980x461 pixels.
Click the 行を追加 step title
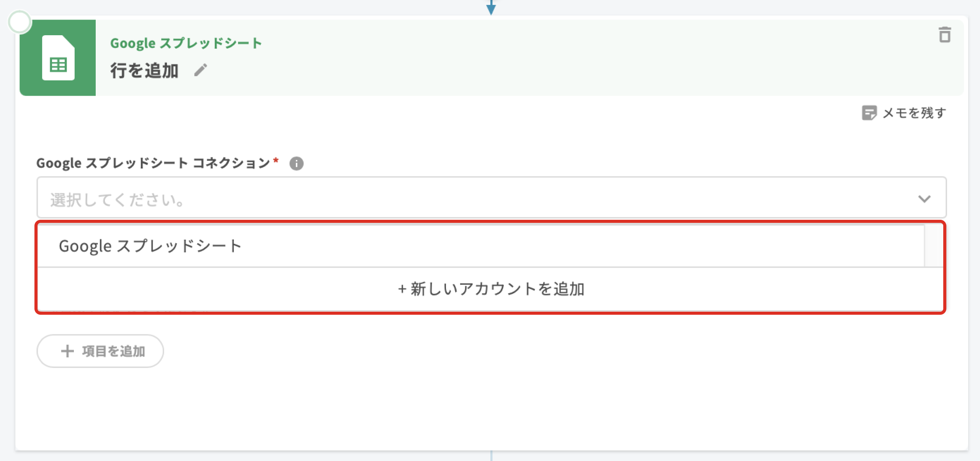point(145,71)
